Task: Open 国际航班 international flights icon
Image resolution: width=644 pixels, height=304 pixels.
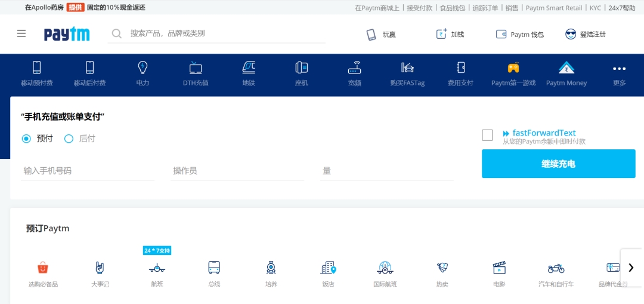Action: tap(385, 268)
